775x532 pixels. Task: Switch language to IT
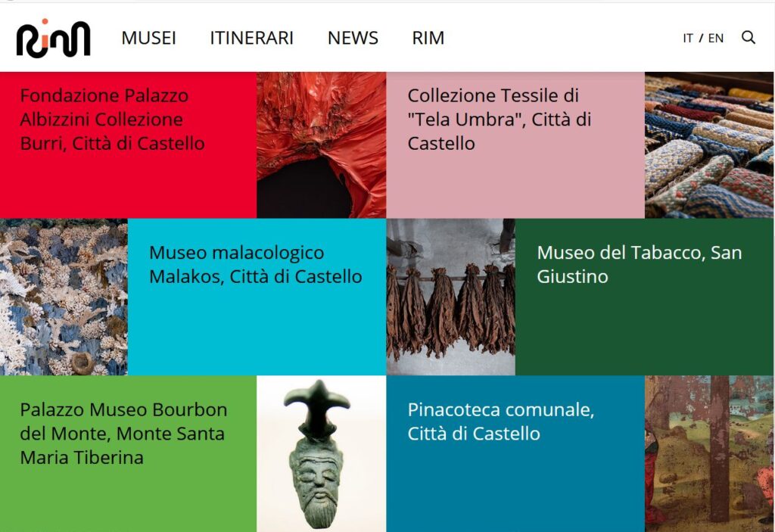[x=687, y=38]
